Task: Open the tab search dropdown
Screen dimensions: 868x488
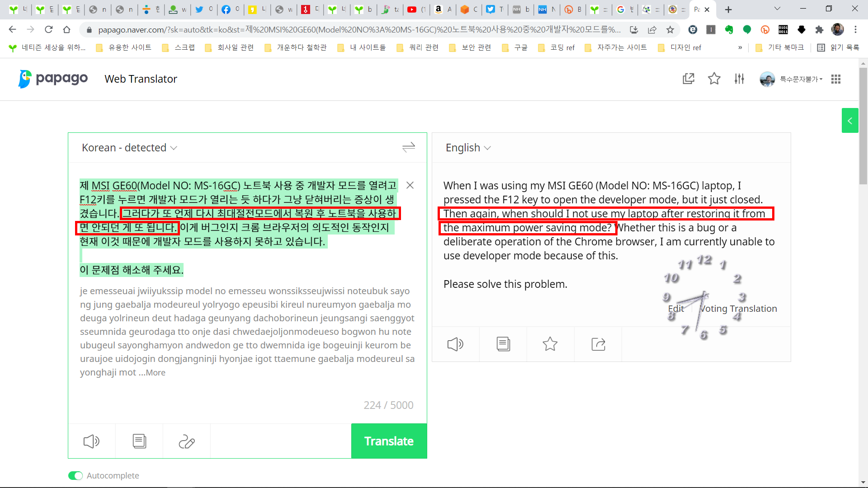Action: (x=778, y=9)
